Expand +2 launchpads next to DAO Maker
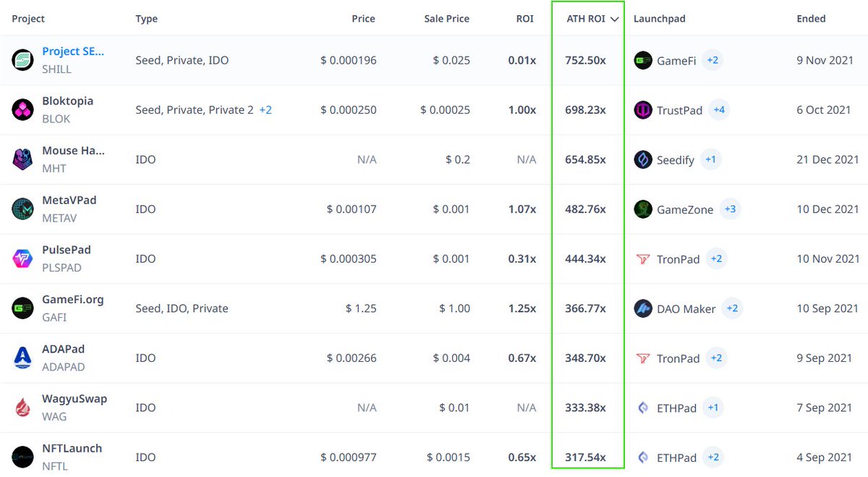The image size is (868, 477). pyautogui.click(x=732, y=308)
